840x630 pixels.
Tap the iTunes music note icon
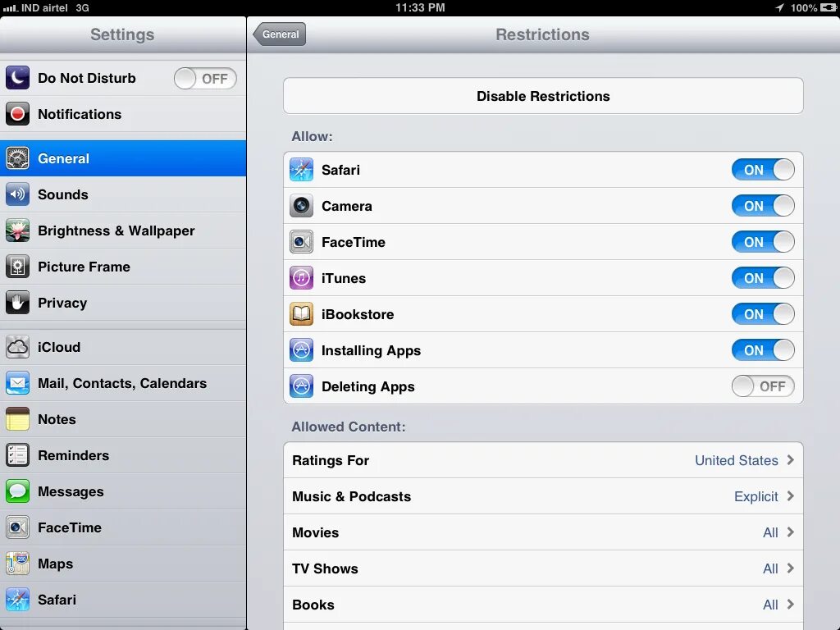[x=302, y=278]
